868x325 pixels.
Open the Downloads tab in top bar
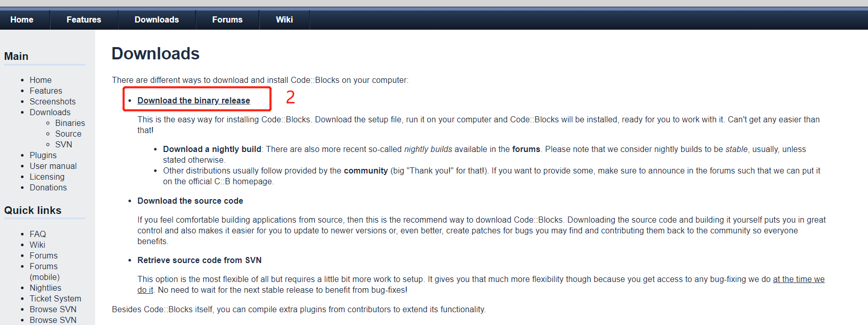[157, 19]
